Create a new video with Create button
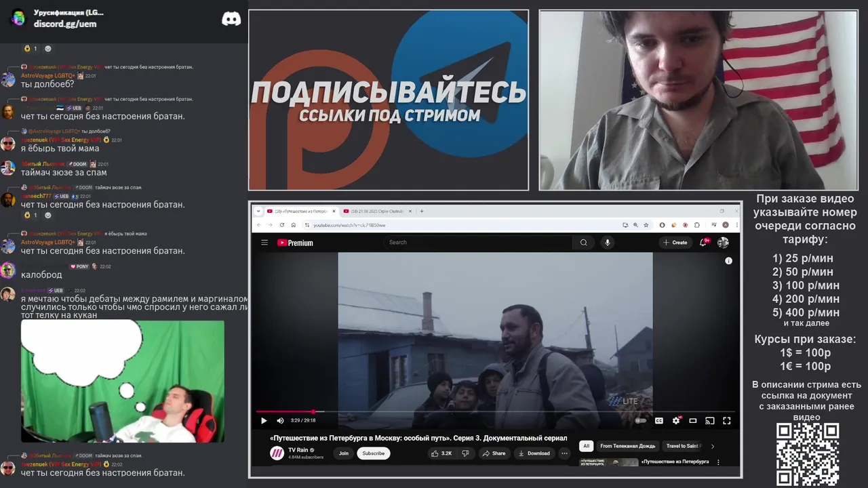The height and width of the screenshot is (488, 868). coord(675,243)
